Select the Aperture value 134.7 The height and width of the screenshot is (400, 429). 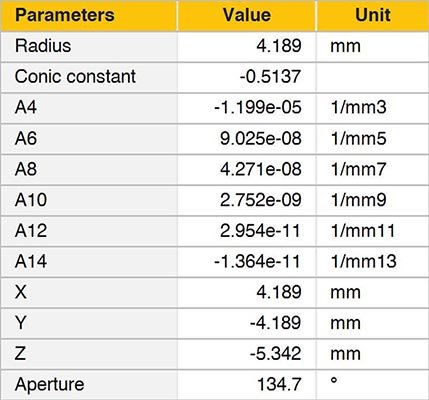[x=279, y=384]
